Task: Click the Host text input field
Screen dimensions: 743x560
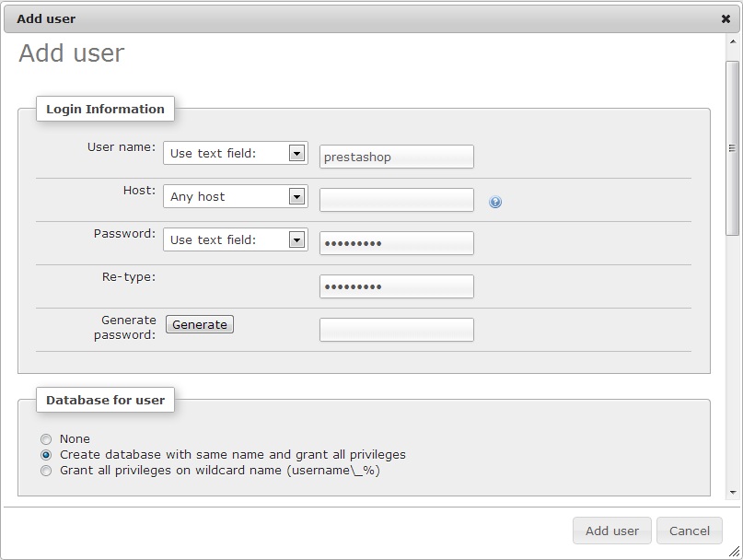Action: (397, 200)
